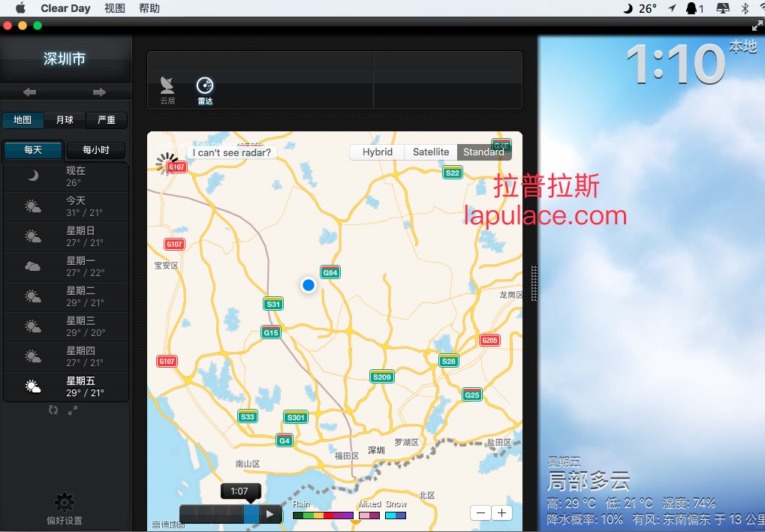
Task: Click the 1:07 time marker above the timeline
Action: click(x=239, y=491)
